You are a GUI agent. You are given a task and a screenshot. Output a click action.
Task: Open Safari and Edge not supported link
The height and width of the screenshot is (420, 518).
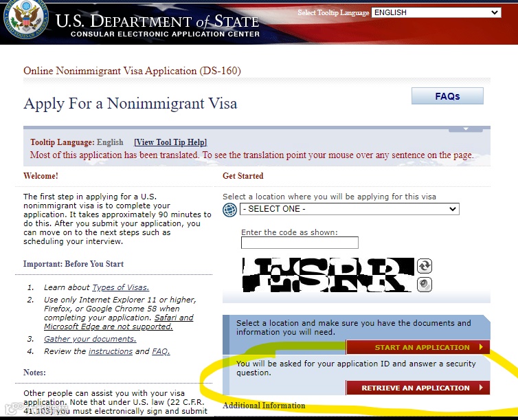pyautogui.click(x=119, y=322)
